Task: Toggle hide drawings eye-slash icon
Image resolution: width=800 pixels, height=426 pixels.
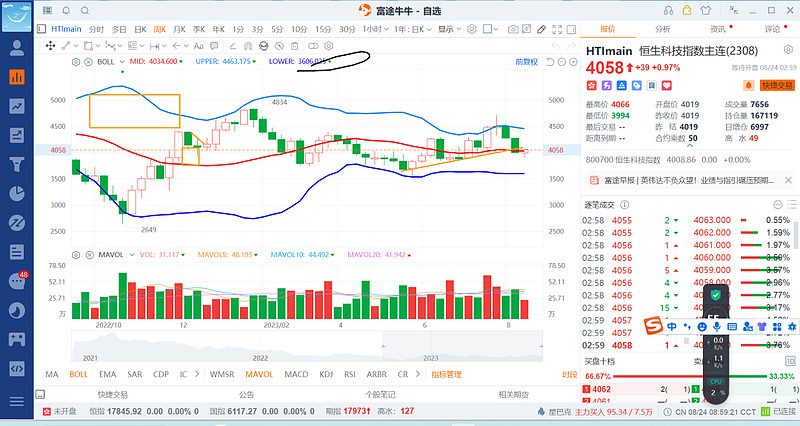Action: pos(279,46)
